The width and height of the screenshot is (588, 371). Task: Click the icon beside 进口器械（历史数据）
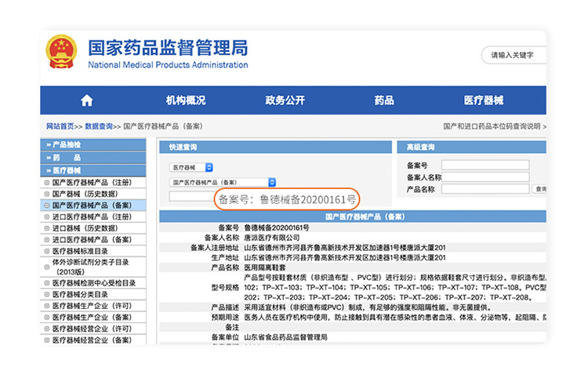click(x=46, y=228)
